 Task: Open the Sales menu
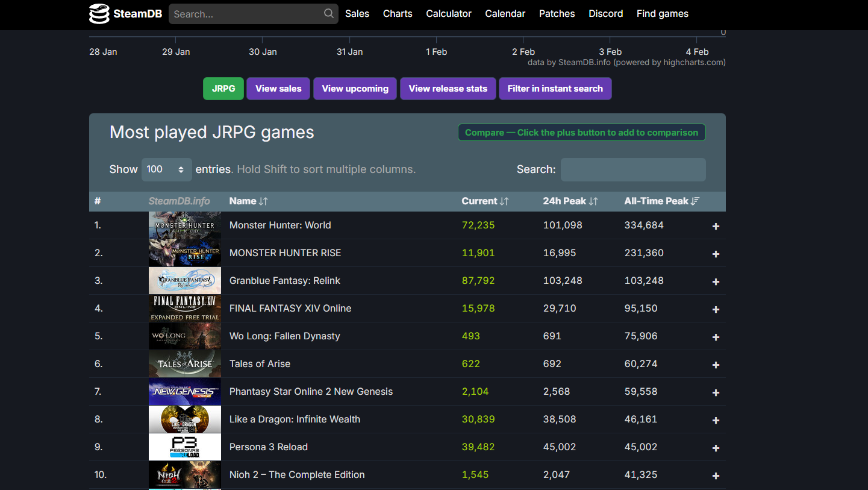[x=357, y=13]
